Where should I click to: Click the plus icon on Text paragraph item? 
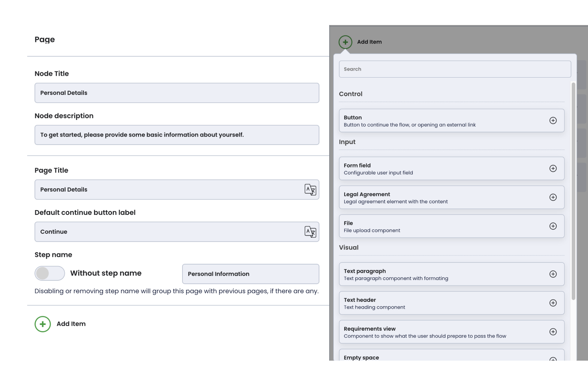point(553,274)
